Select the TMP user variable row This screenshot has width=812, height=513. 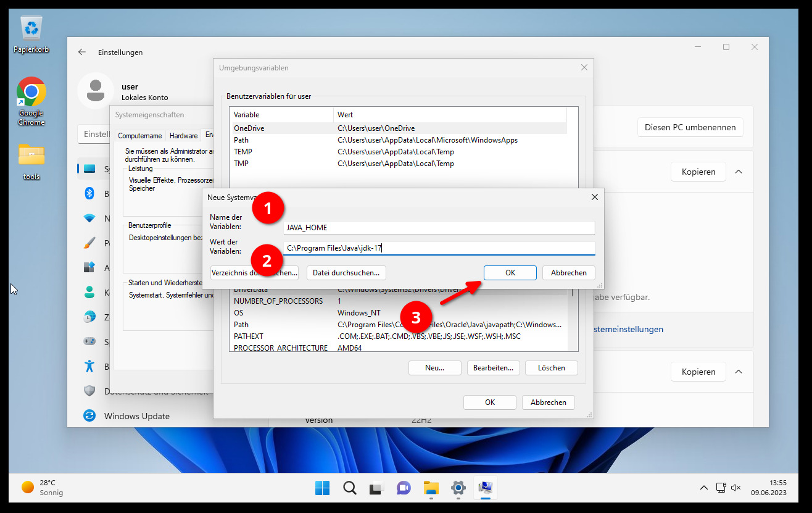click(x=398, y=164)
